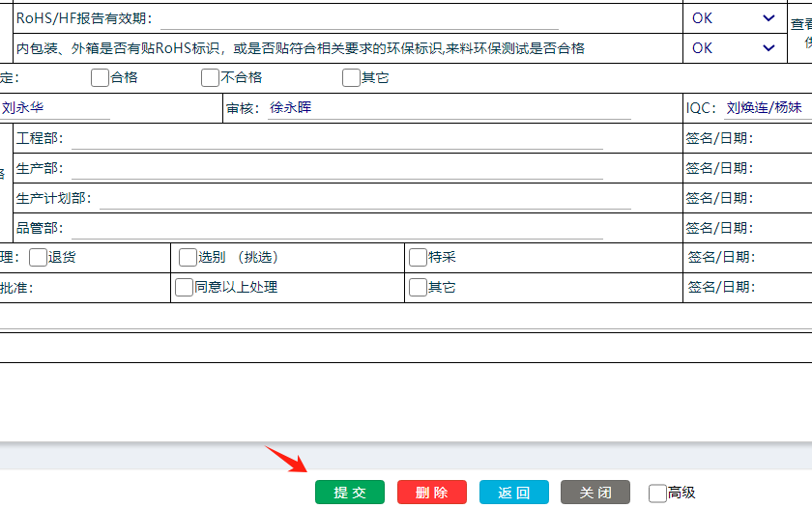Click the 生产部 input line
This screenshot has width=812, height=508.
click(336, 169)
